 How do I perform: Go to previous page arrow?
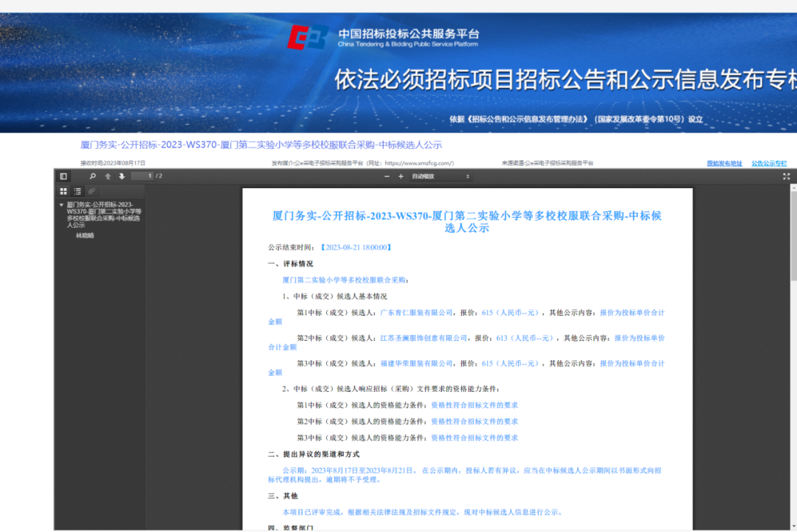(x=108, y=176)
